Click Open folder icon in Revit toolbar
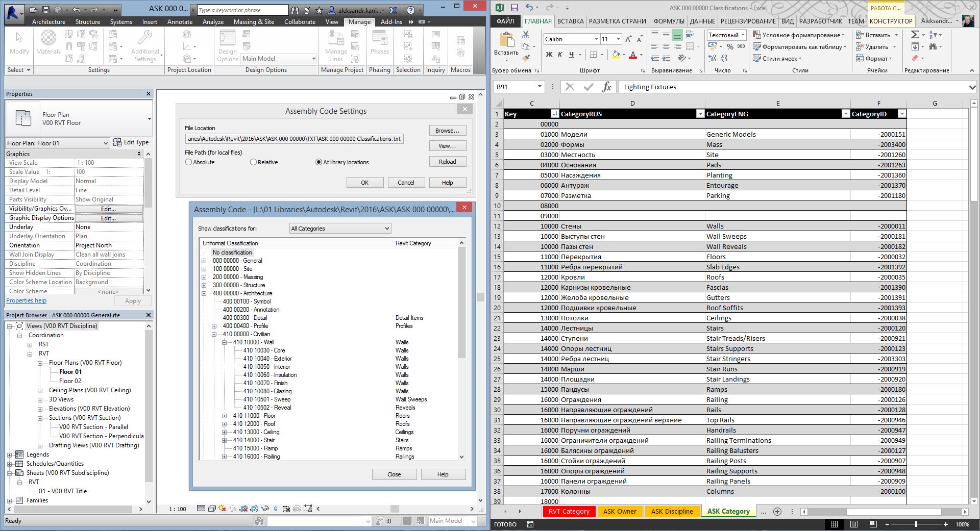This screenshot has height=531, width=980. 33,10
